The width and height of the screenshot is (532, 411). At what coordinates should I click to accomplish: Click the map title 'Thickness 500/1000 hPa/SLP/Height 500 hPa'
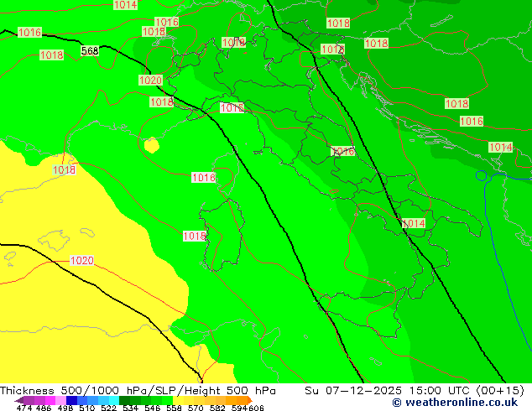pyautogui.click(x=138, y=391)
